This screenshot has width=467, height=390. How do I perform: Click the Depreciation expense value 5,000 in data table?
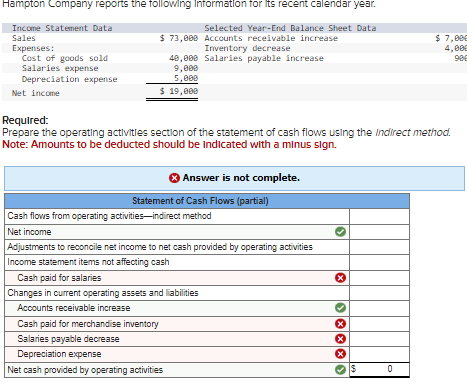186,78
